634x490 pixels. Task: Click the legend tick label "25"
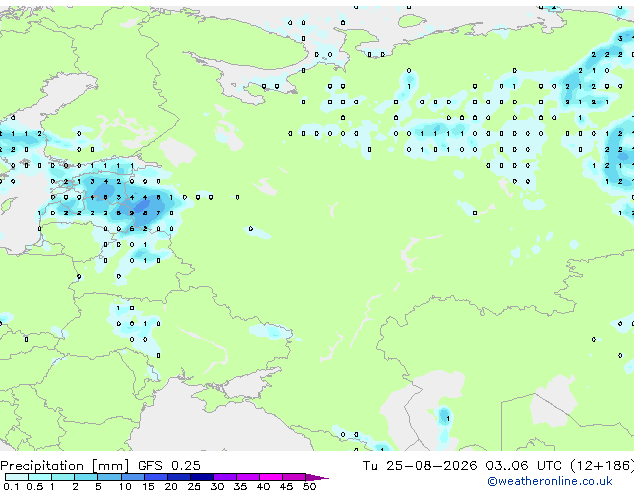tap(194, 486)
